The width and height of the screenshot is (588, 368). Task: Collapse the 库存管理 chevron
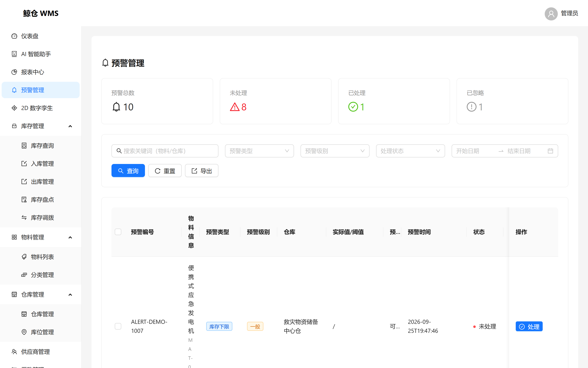coord(70,126)
